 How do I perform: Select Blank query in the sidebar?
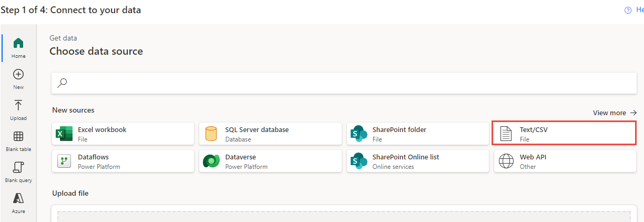click(18, 171)
